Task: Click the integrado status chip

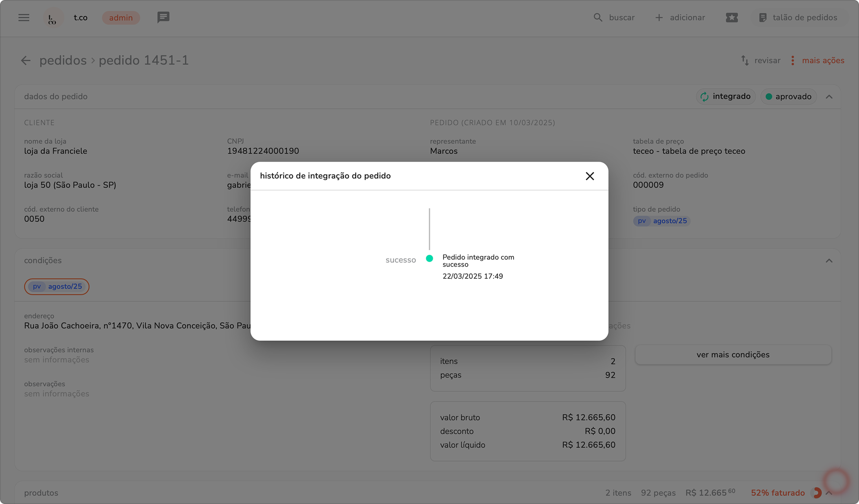Action: coord(726,97)
